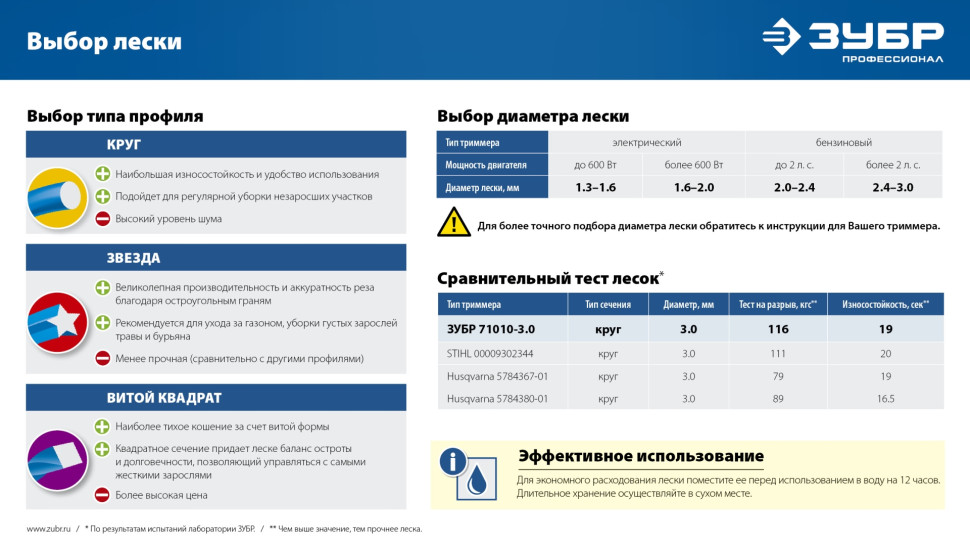Click the 'бензиновый' column header

[x=844, y=142]
